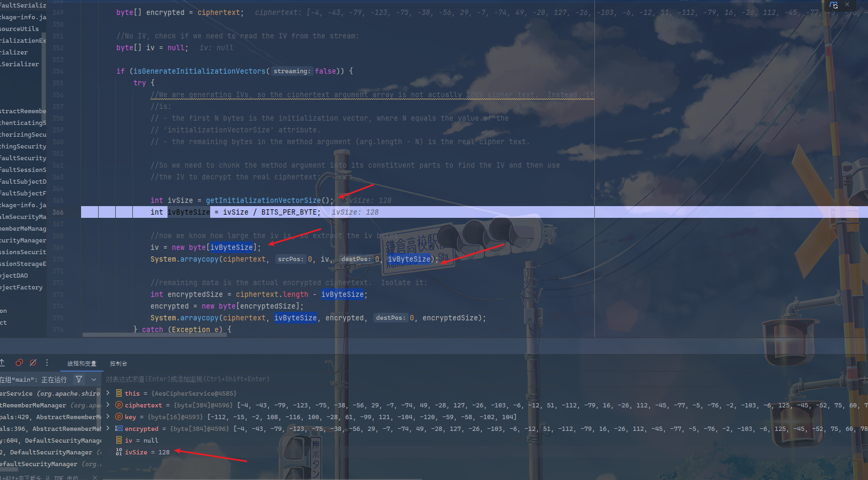Open the View Breakpoints red circles icon
This screenshot has width=868, height=480.
(19, 363)
